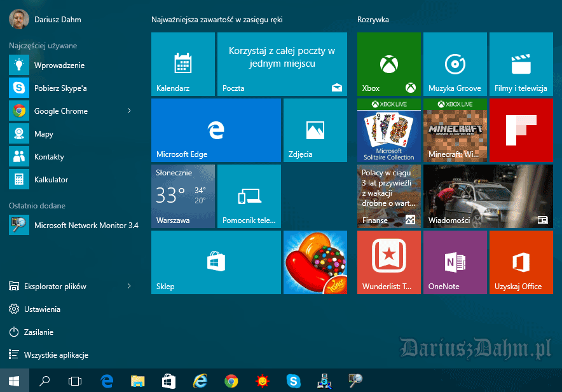Image resolution: width=562 pixels, height=392 pixels.
Task: Open the Wiadomości news tile
Action: (488, 196)
